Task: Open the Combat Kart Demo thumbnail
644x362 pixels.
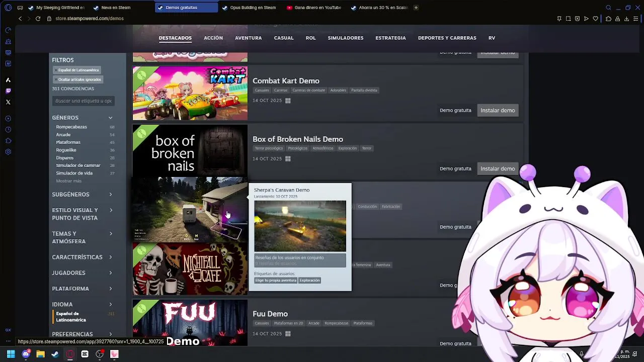Action: (190, 94)
